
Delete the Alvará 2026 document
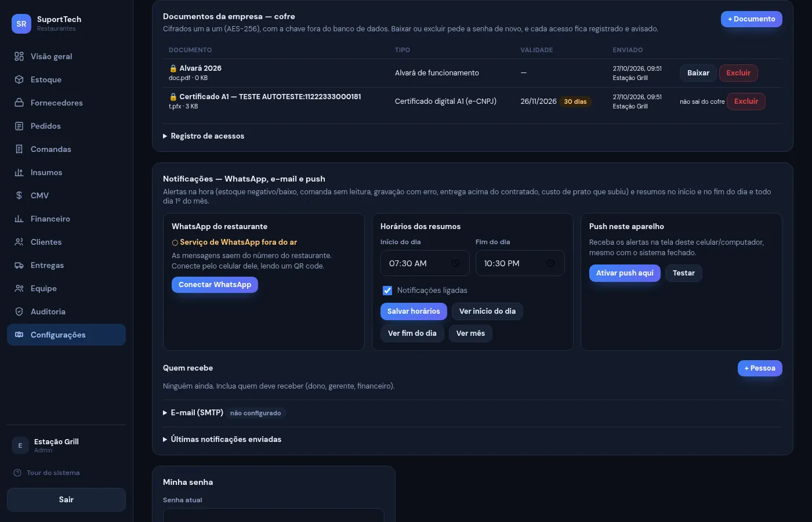tap(738, 73)
